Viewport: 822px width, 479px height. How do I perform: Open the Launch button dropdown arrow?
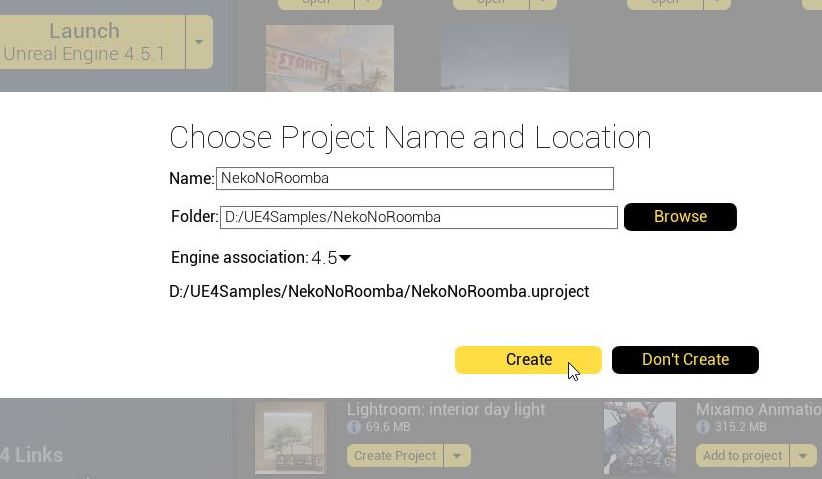(199, 42)
